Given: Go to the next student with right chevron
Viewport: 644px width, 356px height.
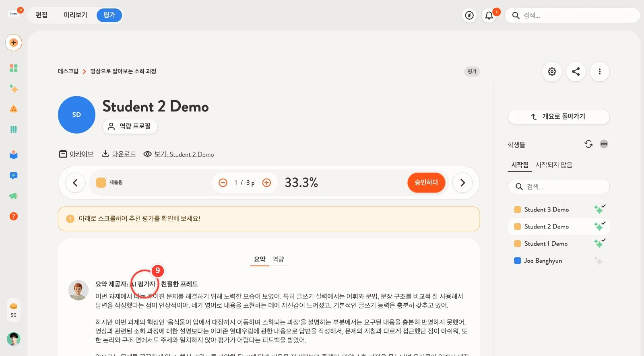Looking at the screenshot, I should (x=462, y=183).
